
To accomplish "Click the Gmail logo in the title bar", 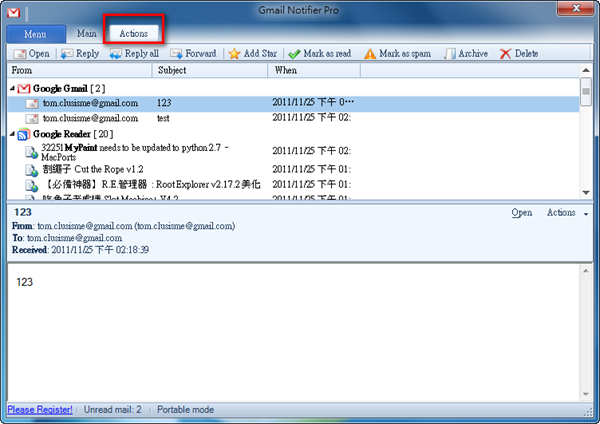I will click(13, 13).
